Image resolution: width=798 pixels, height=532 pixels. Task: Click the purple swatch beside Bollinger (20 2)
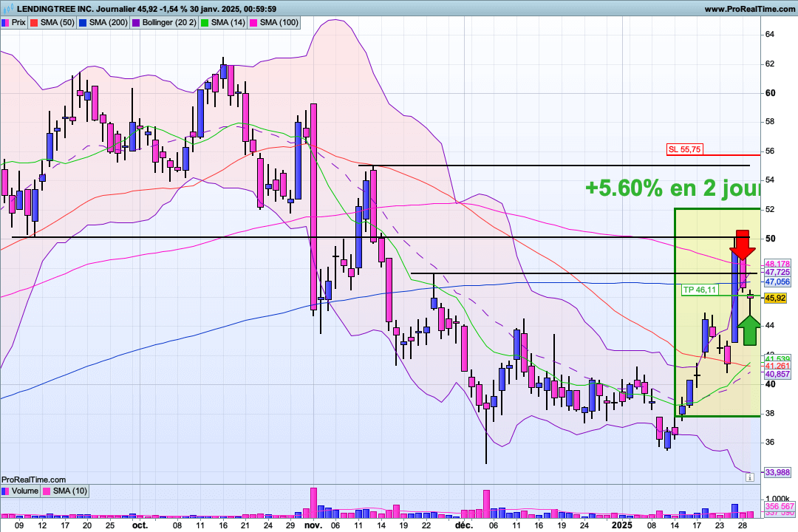pos(136,22)
